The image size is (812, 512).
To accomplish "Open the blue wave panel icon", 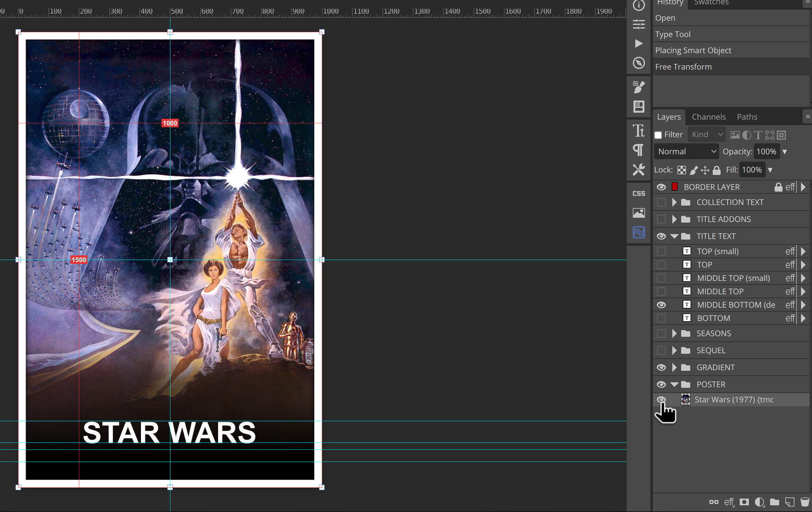I will pyautogui.click(x=639, y=232).
